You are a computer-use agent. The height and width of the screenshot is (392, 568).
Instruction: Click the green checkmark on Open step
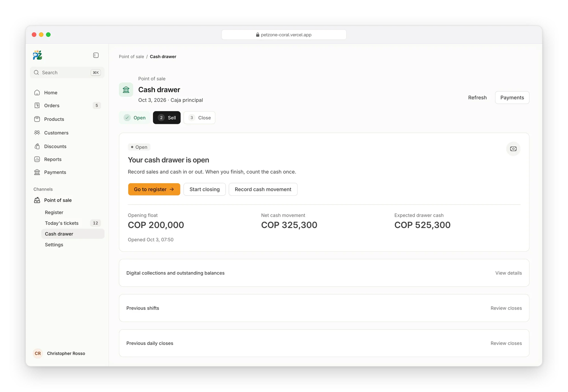tap(127, 118)
